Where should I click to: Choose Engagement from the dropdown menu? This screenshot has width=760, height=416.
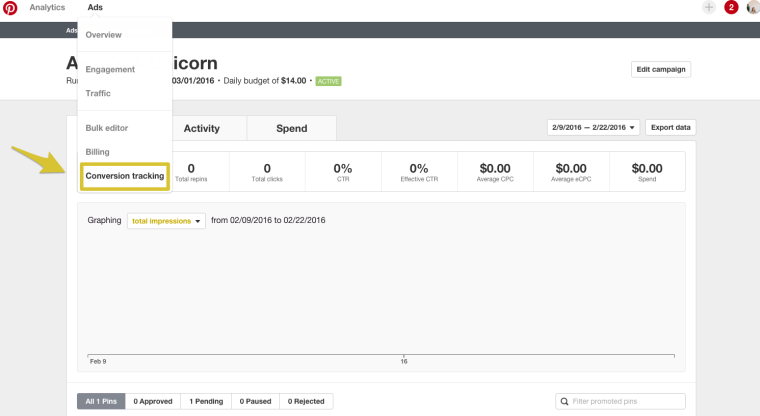[110, 69]
